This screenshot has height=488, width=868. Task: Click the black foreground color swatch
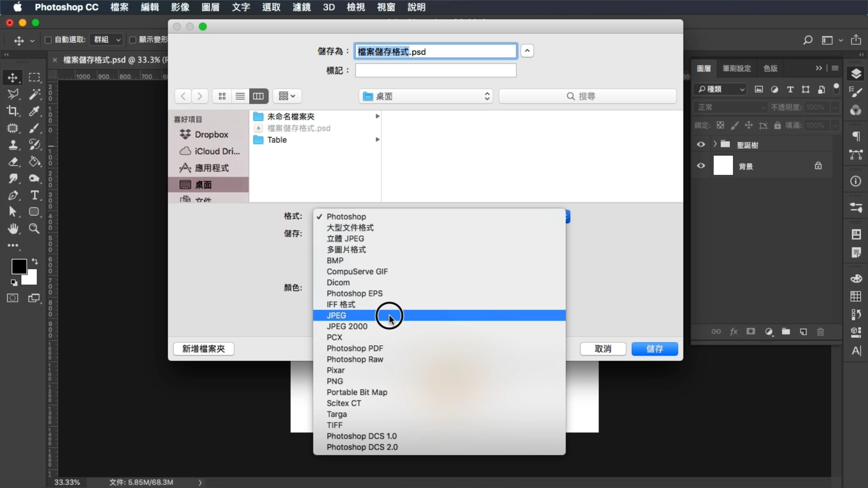tap(19, 266)
